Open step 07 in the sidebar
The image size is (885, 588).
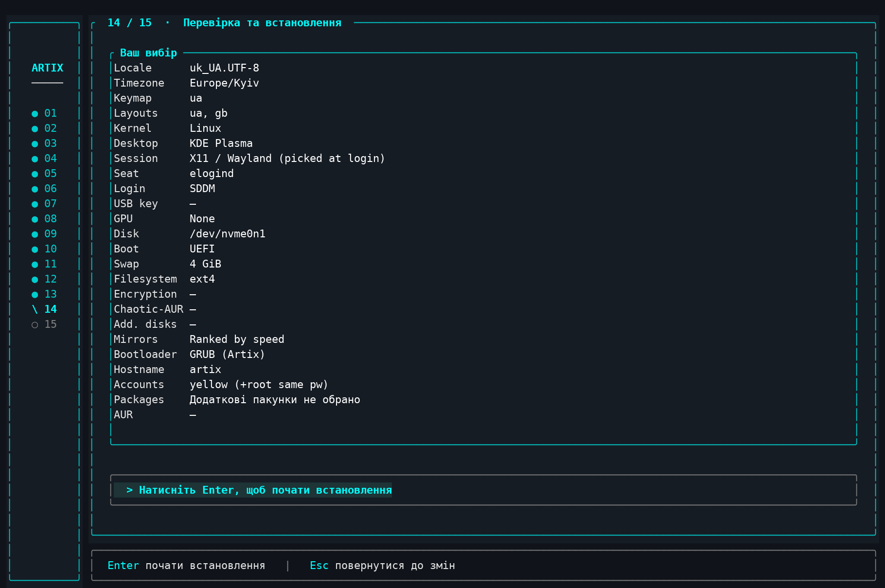(x=44, y=204)
